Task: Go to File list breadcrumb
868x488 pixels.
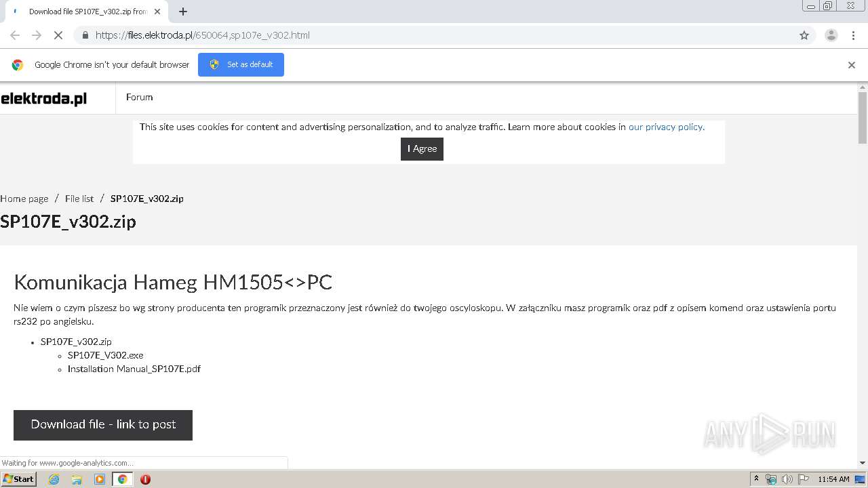Action: (x=79, y=199)
